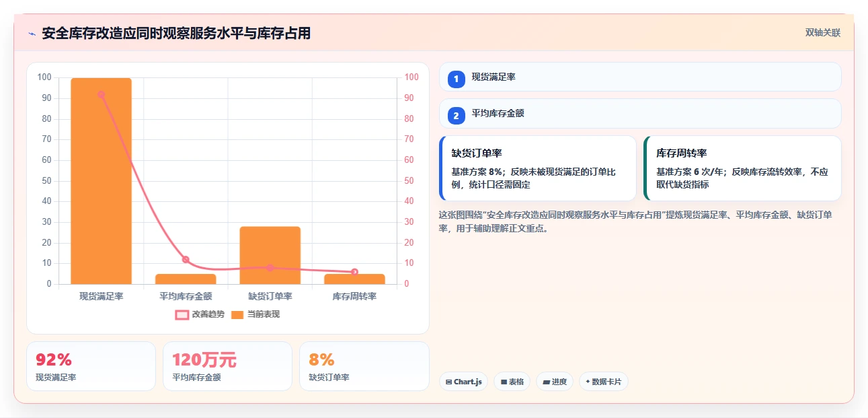Select the 平均库存金额 list row

640,113
